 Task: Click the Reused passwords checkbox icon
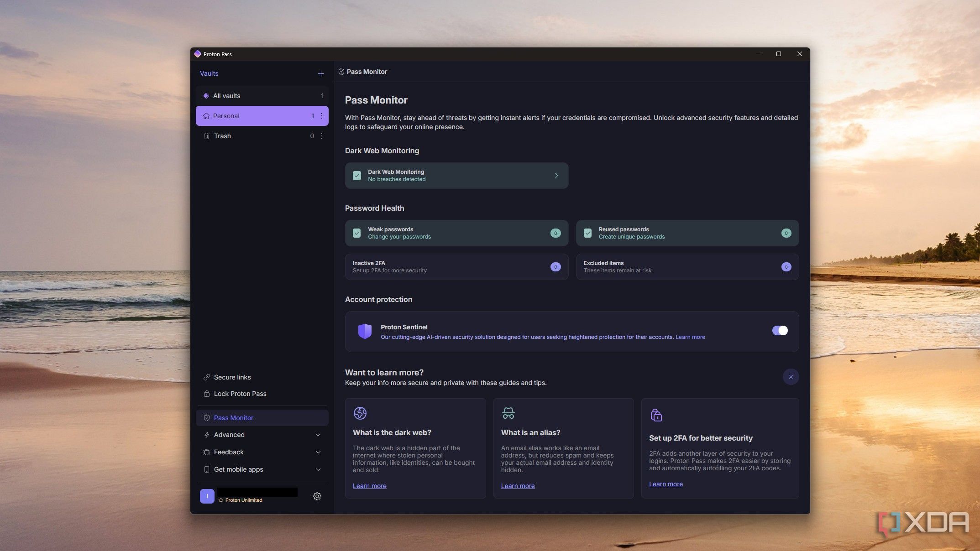tap(587, 233)
